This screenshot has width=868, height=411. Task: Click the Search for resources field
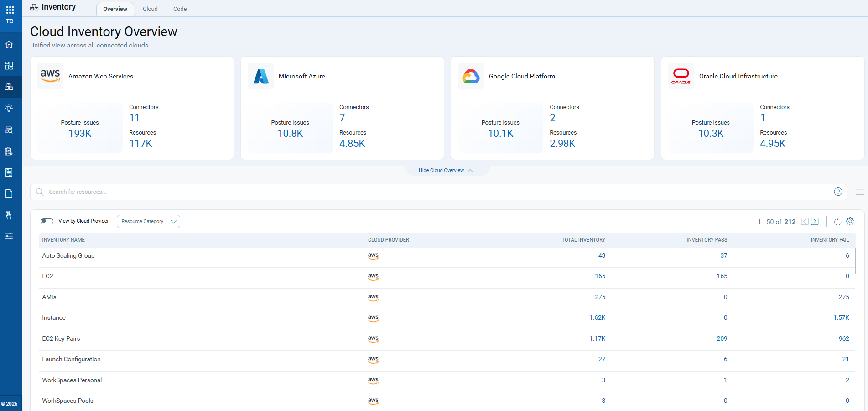pos(439,192)
